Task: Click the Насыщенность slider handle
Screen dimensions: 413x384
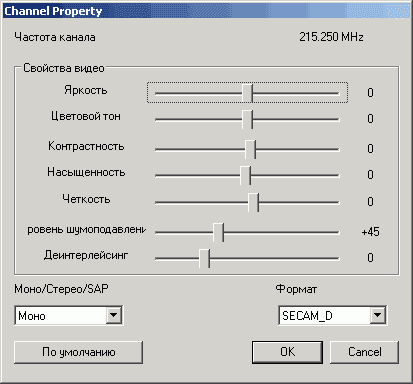Action: pyautogui.click(x=245, y=175)
